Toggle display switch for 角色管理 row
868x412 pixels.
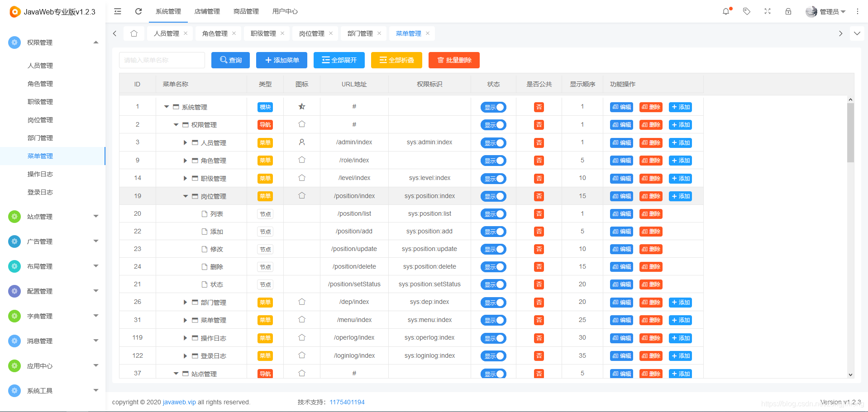click(493, 161)
